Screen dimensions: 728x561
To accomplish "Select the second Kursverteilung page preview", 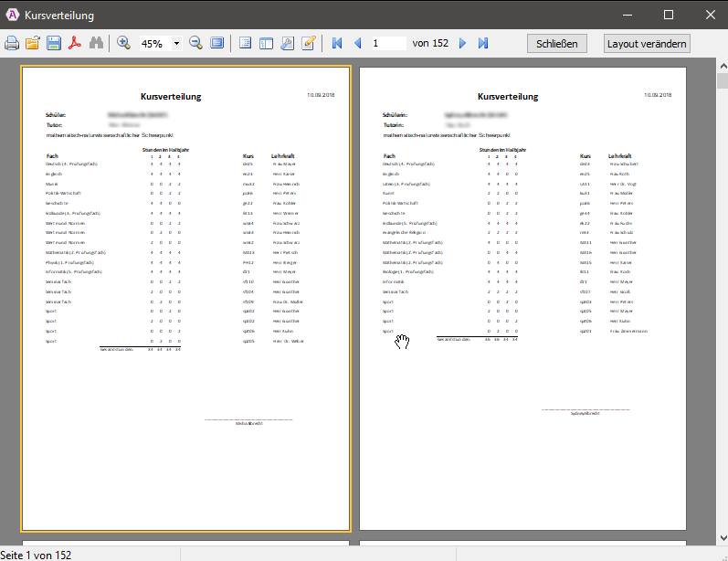I will click(522, 299).
